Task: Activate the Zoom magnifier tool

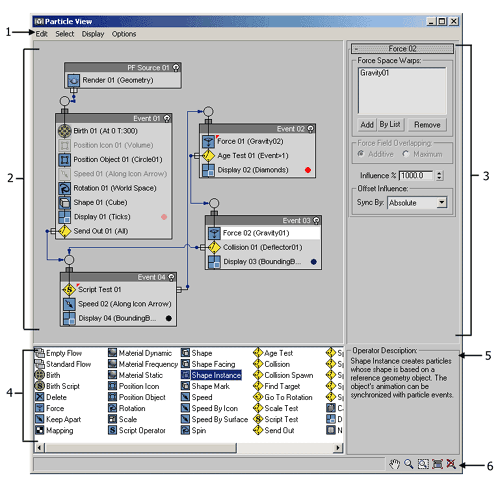Action: tap(409, 464)
